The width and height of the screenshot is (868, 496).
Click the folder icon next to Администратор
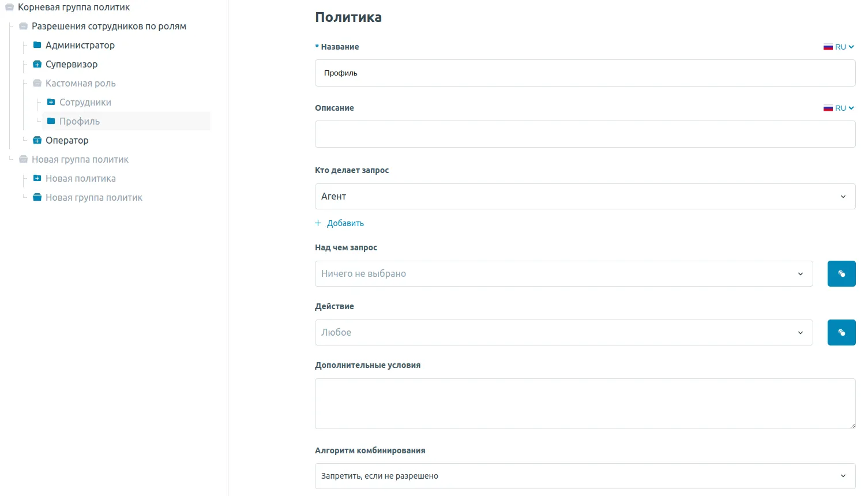37,45
